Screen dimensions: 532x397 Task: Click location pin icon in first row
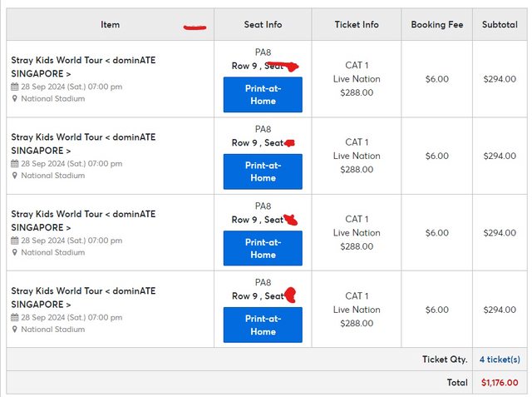point(15,99)
